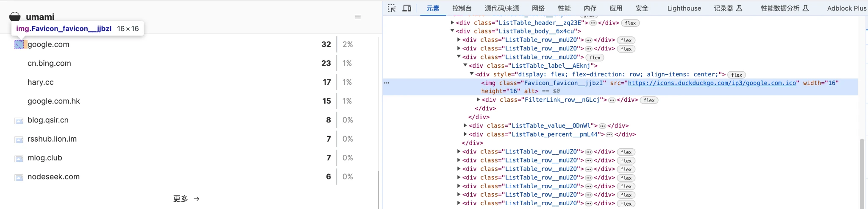
Task: Click the inspect element picker icon
Action: [392, 8]
